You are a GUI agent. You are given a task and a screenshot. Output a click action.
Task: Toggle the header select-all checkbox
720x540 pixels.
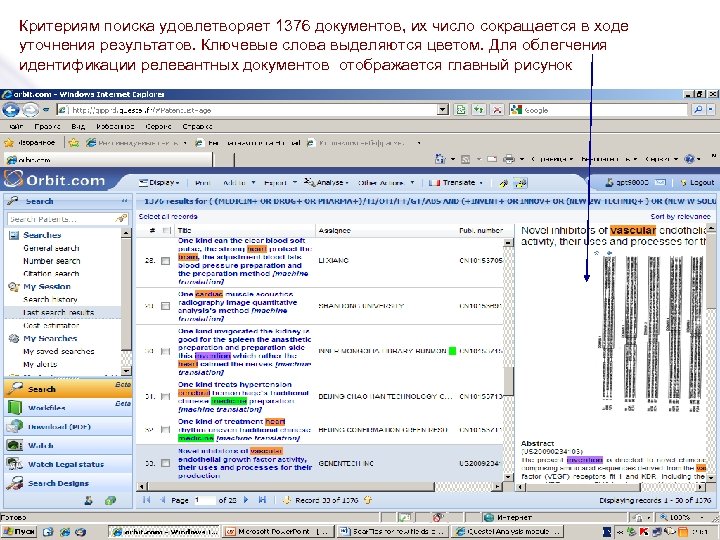[167, 231]
